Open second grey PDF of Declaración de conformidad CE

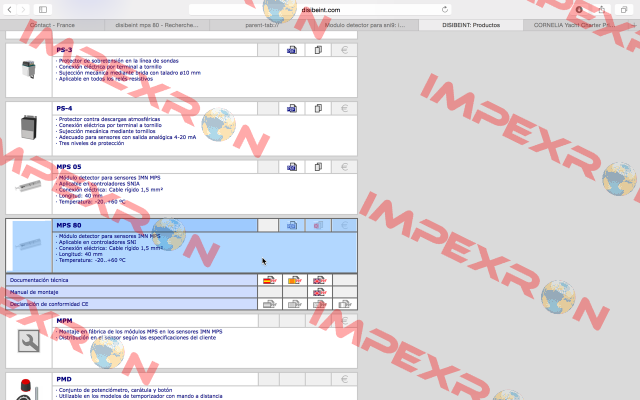pos(294,304)
